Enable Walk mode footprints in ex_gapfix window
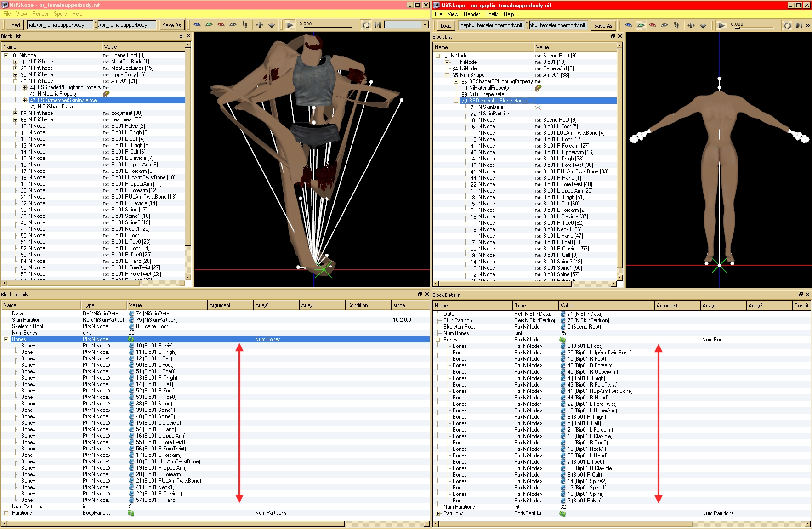The width and height of the screenshot is (812, 529). pos(676,25)
